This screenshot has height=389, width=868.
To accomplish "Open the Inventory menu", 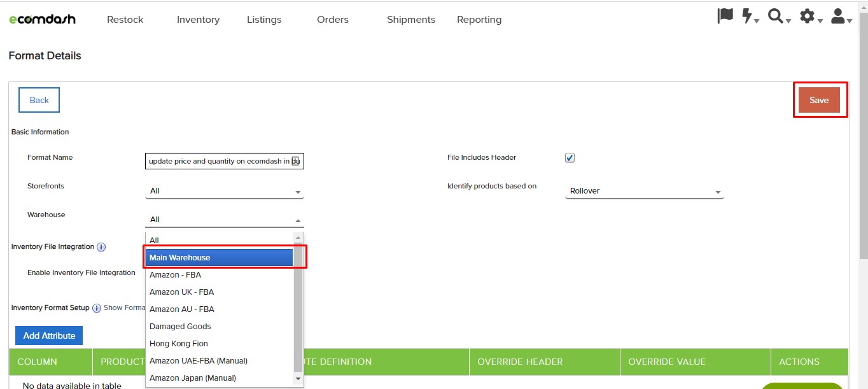I will pos(199,20).
